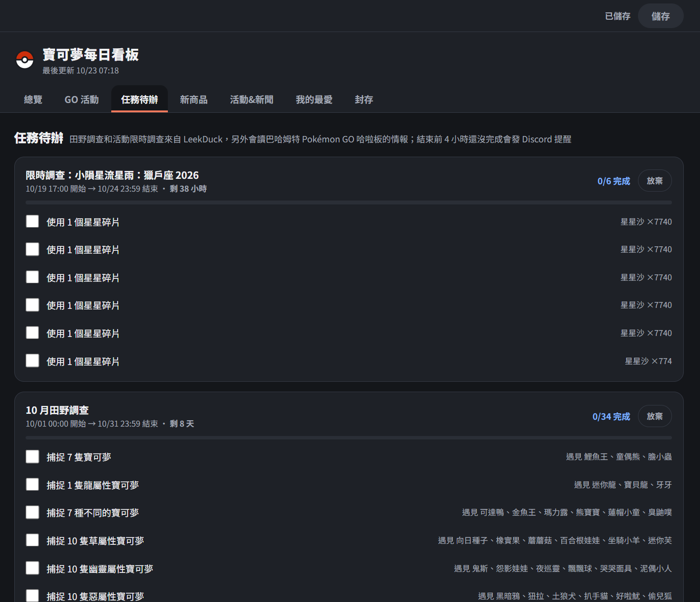Click the 儲存 save button
The image size is (700, 602).
pos(661,16)
